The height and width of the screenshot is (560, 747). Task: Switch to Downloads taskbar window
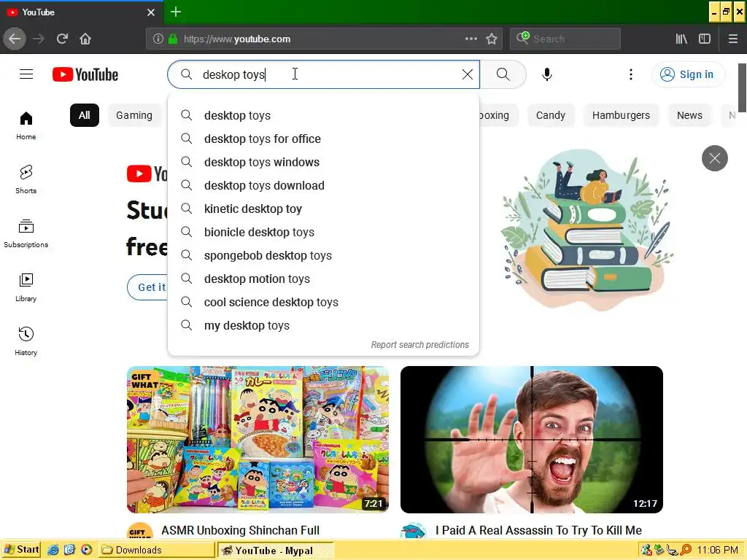point(158,550)
